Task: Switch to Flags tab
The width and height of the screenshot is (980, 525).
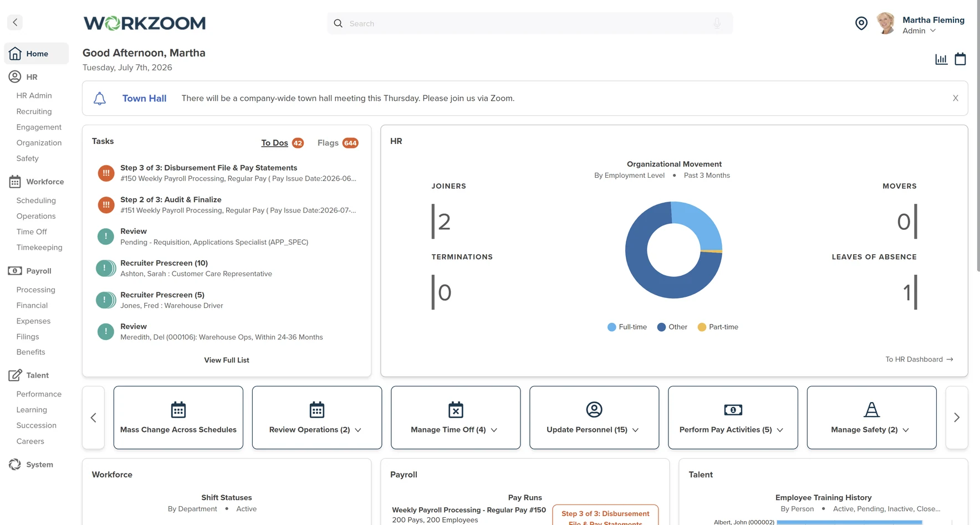Action: [338, 143]
